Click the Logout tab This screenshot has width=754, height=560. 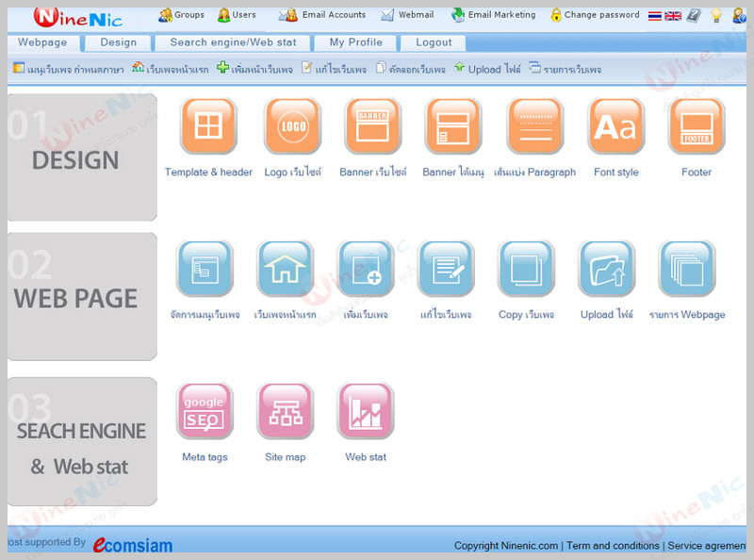[x=434, y=42]
